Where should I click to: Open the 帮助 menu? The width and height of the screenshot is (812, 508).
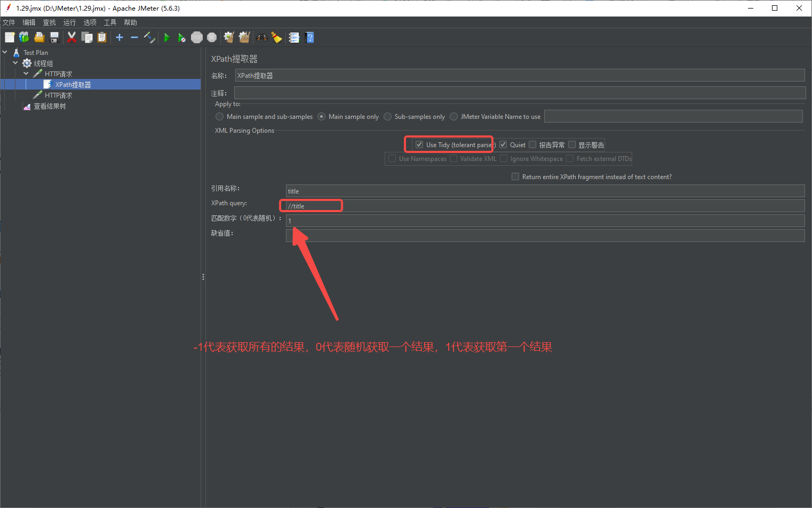pyautogui.click(x=130, y=22)
